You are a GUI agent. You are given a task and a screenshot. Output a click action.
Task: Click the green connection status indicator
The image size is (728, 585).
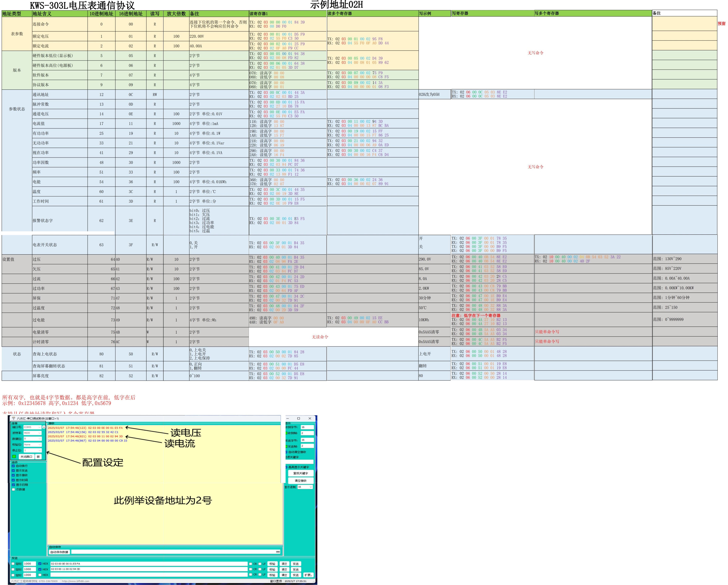pyautogui.click(x=14, y=456)
